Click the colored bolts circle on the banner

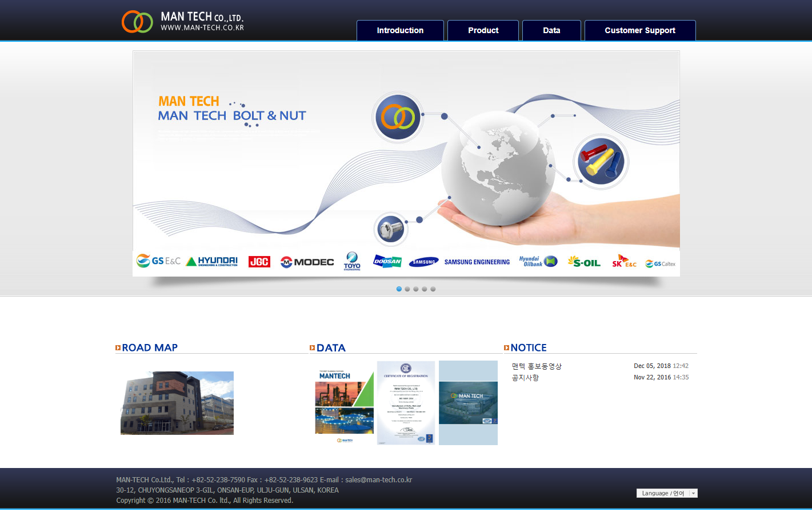point(600,162)
